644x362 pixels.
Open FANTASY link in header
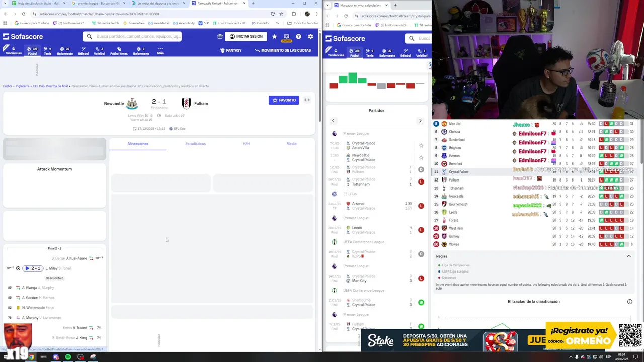[x=231, y=50]
